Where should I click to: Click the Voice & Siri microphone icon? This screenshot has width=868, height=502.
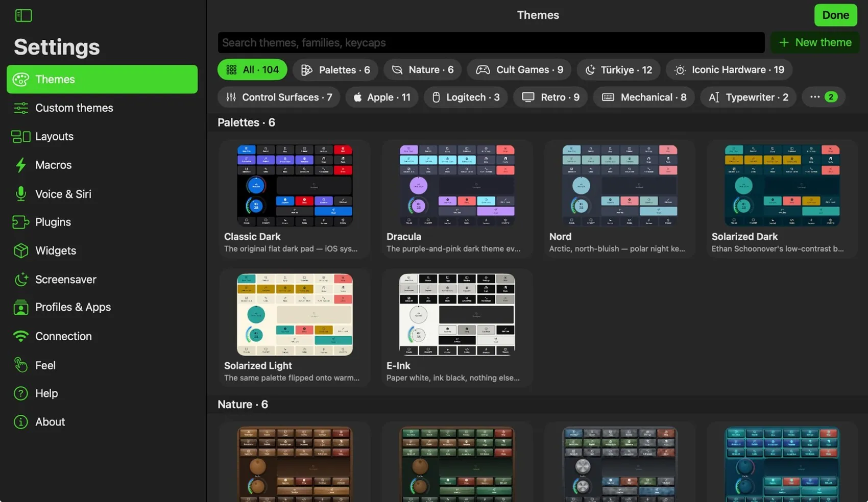click(x=21, y=194)
